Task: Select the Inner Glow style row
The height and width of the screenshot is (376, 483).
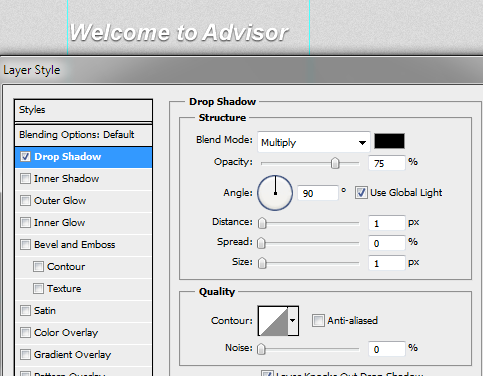Action: [x=83, y=223]
